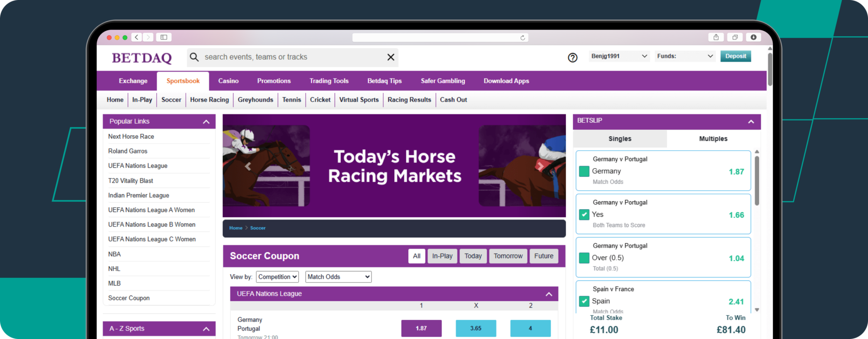
Task: Select Portugal odds 4 button
Action: click(x=530, y=329)
